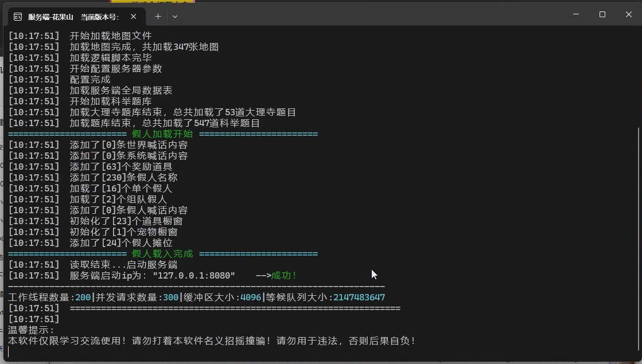
Task: Click the 假人加载开始 header line
Action: (x=162, y=134)
